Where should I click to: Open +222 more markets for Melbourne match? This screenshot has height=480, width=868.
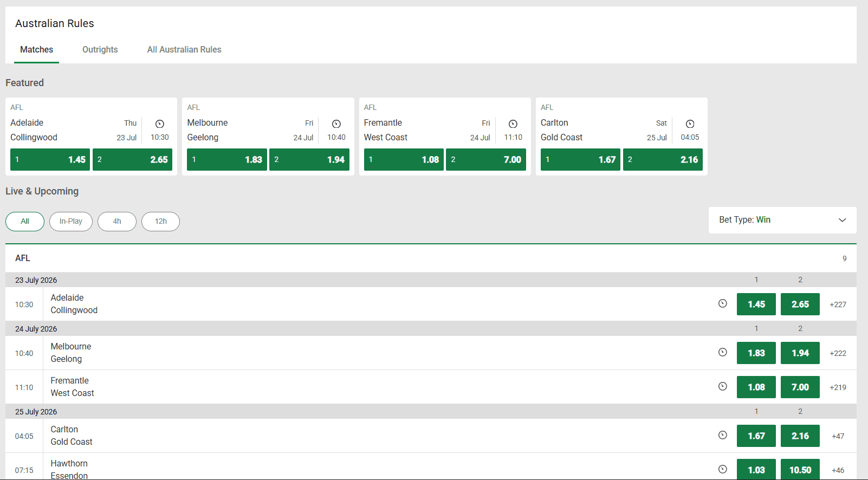click(x=838, y=353)
